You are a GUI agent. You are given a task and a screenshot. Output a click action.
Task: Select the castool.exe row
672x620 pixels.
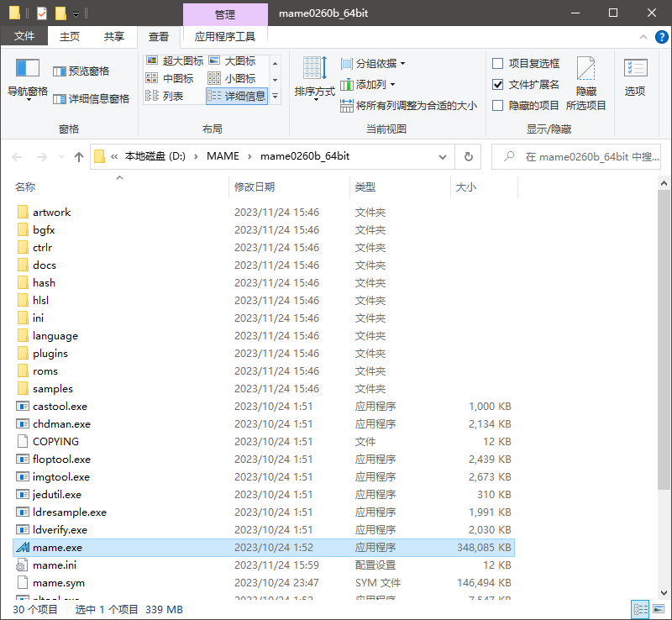click(264, 406)
